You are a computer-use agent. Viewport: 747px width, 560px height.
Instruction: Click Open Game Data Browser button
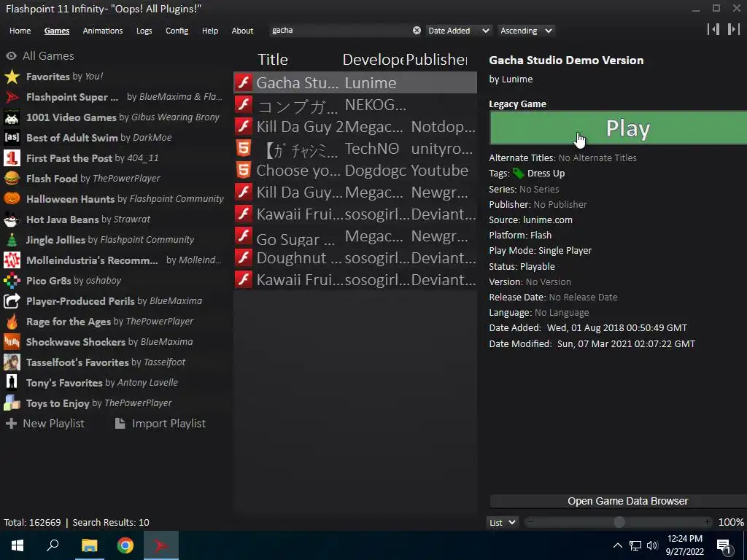(619, 501)
